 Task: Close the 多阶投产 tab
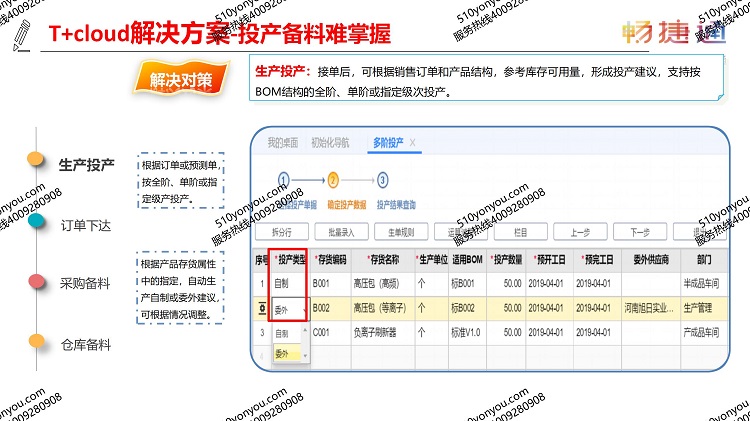pyautogui.click(x=412, y=143)
